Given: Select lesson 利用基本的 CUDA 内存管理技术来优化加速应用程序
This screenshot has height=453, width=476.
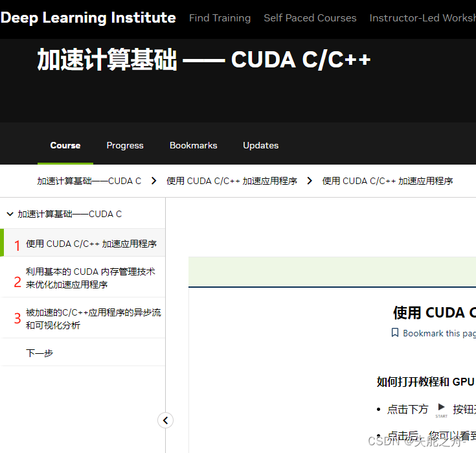Looking at the screenshot, I should [x=83, y=277].
